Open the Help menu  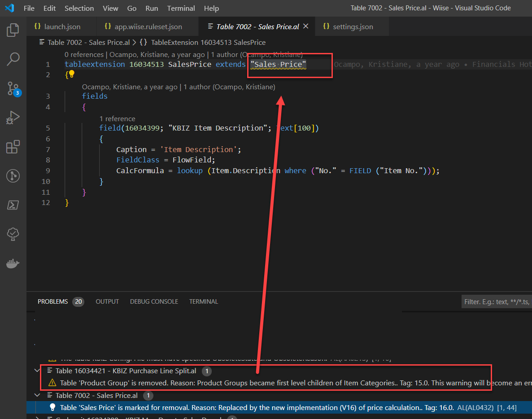pyautogui.click(x=211, y=8)
